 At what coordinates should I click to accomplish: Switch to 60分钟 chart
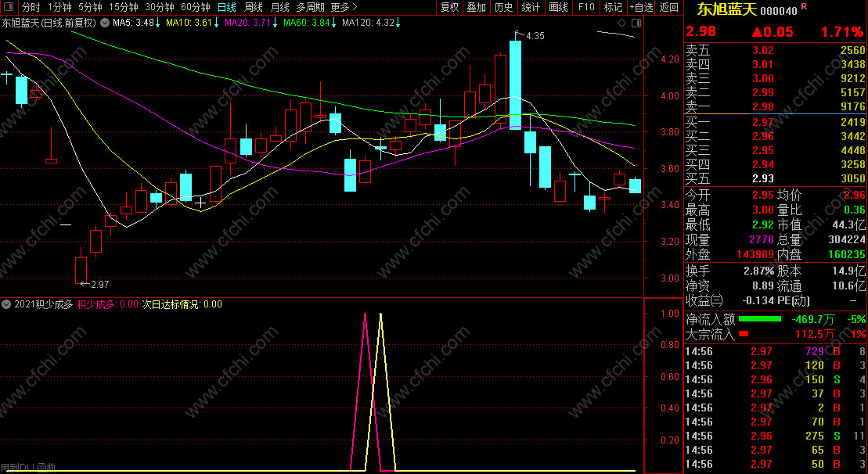tap(196, 7)
